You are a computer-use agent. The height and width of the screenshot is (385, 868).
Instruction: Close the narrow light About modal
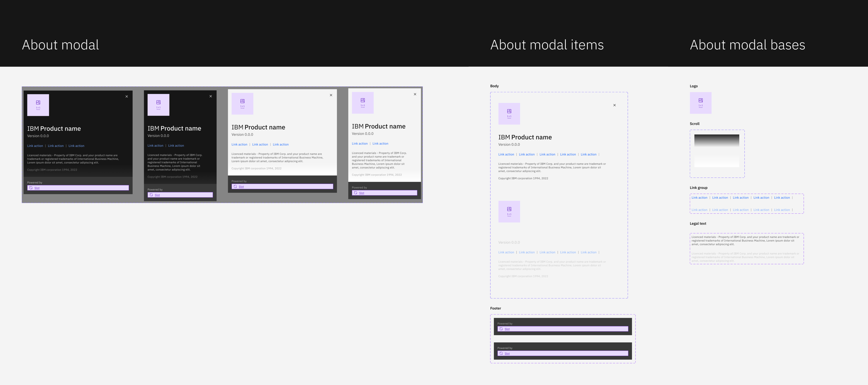click(415, 94)
